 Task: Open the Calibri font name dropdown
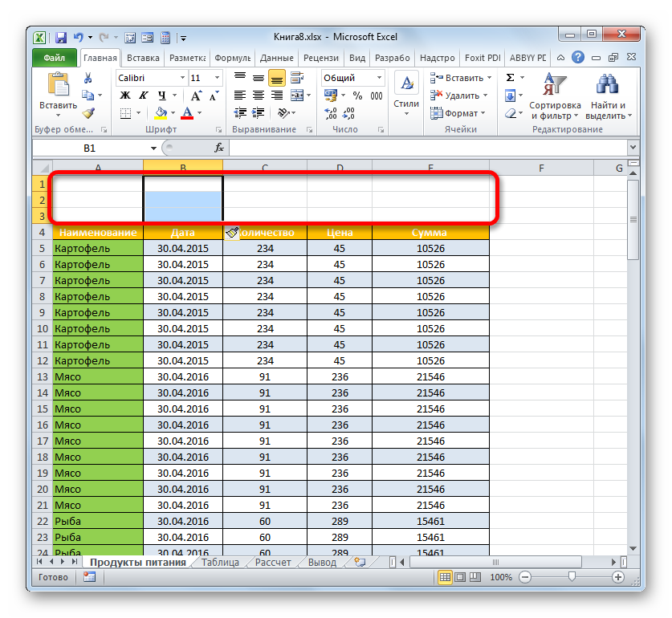(x=182, y=78)
